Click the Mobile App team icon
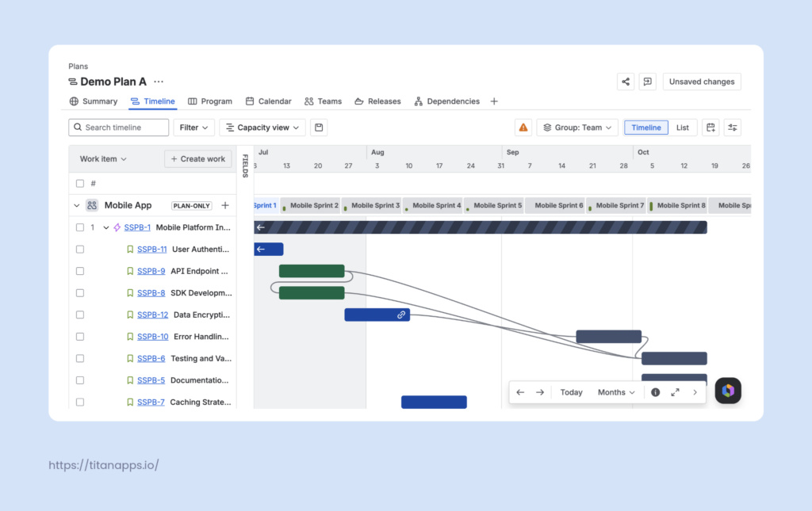 (92, 205)
